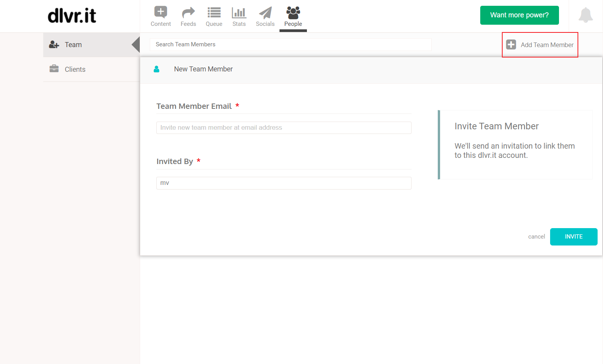
Task: Click the Team Member Email input
Action: pos(284,128)
